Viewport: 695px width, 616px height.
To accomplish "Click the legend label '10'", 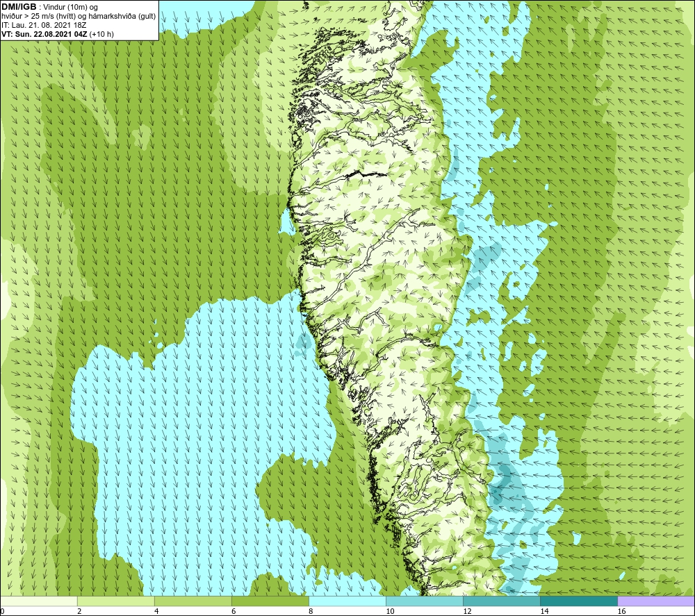I will coord(390,611).
